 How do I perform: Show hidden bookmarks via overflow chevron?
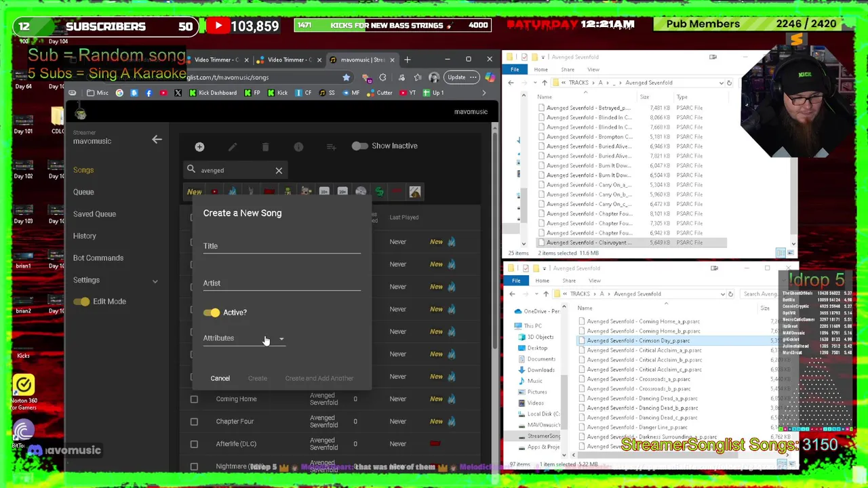point(484,93)
